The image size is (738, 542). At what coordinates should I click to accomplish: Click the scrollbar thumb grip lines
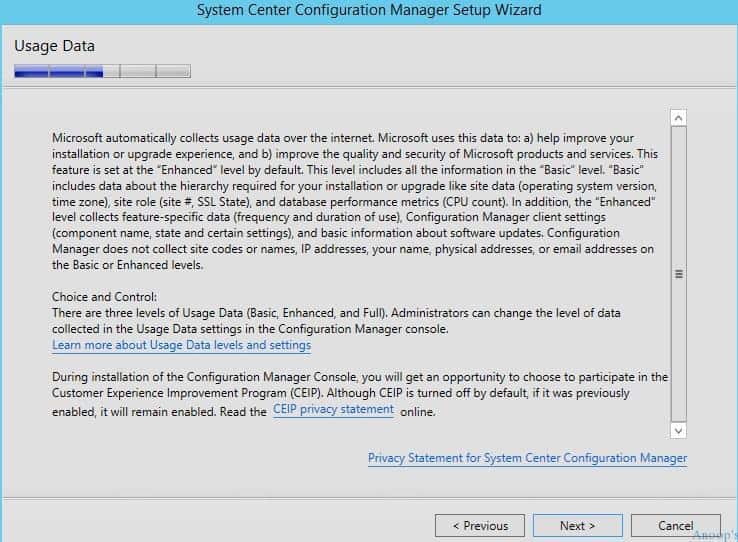(679, 274)
